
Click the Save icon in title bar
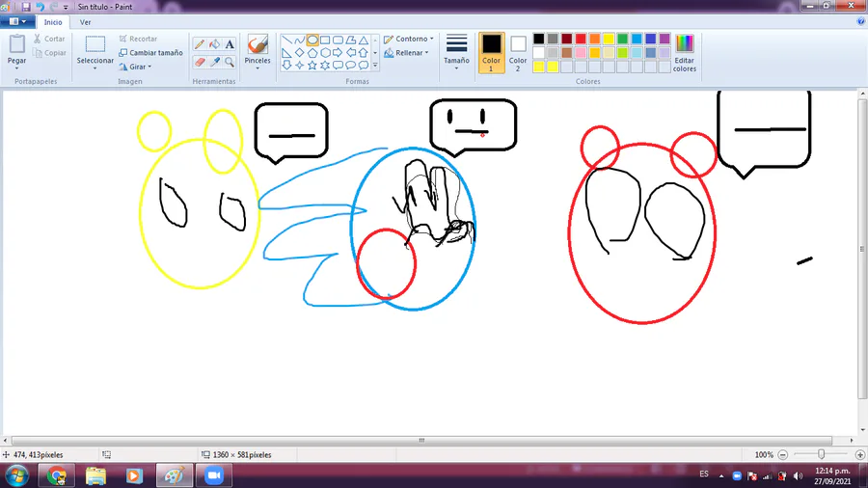(26, 7)
